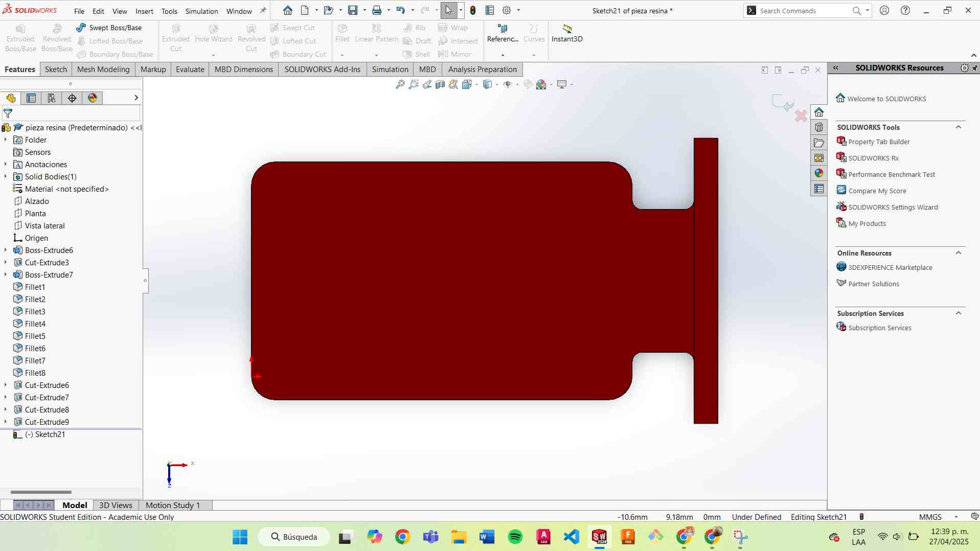
Task: Click the View Settings monitor icon
Action: click(562, 84)
